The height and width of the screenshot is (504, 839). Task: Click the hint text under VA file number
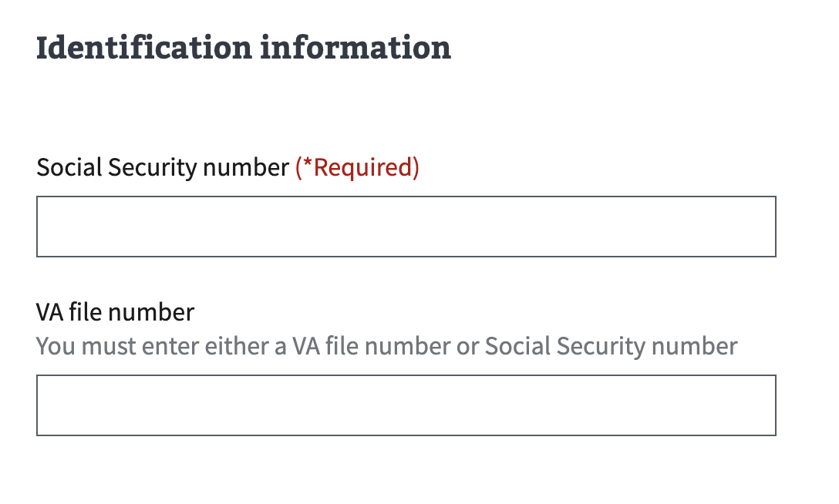pos(386,346)
